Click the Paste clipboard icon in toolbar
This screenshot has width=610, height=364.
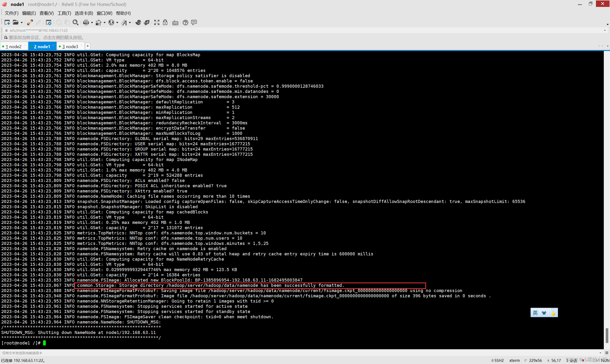click(x=67, y=23)
